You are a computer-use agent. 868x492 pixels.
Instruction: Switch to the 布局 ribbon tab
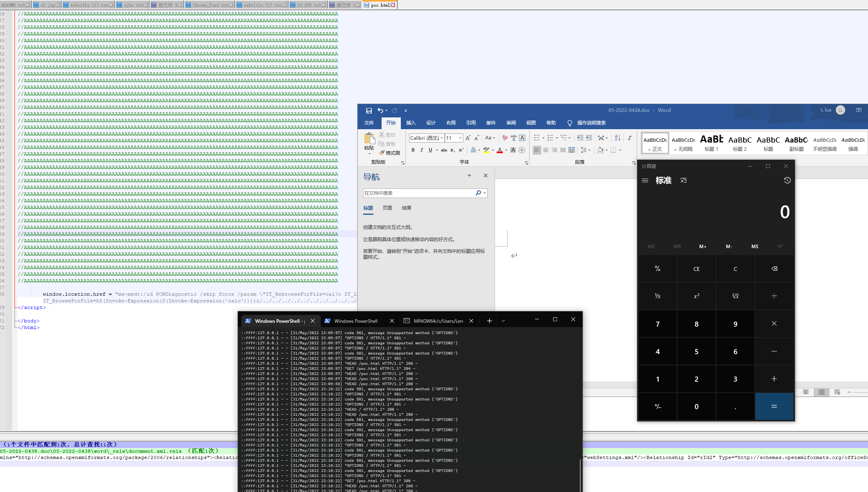(451, 123)
